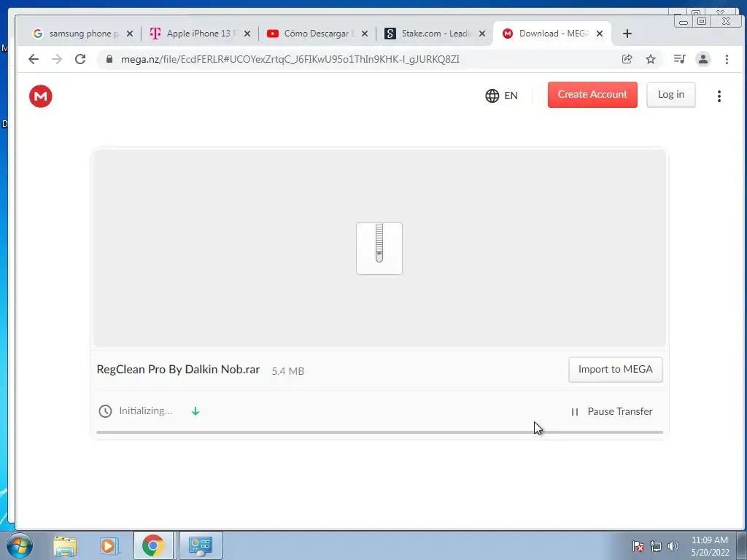This screenshot has height=560, width=747.
Task: Open the Windows Start menu
Action: pos(20,545)
